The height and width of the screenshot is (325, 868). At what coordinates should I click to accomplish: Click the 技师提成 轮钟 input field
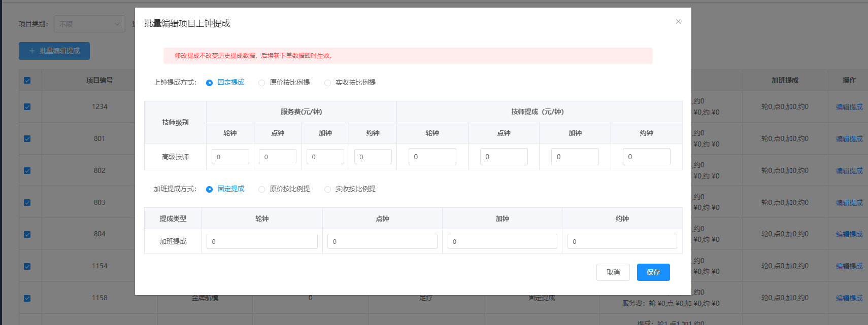[x=432, y=157]
